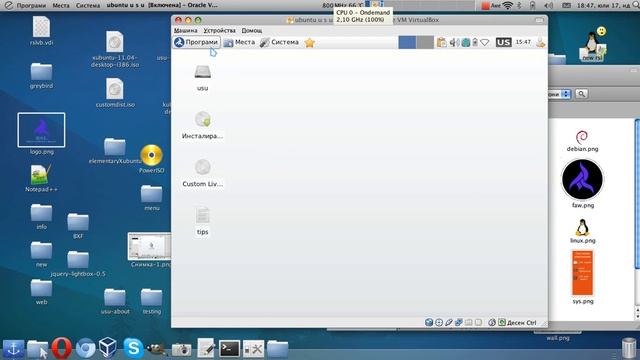
Task: Open the Помощ menu of VirtualBox
Action: (252, 31)
